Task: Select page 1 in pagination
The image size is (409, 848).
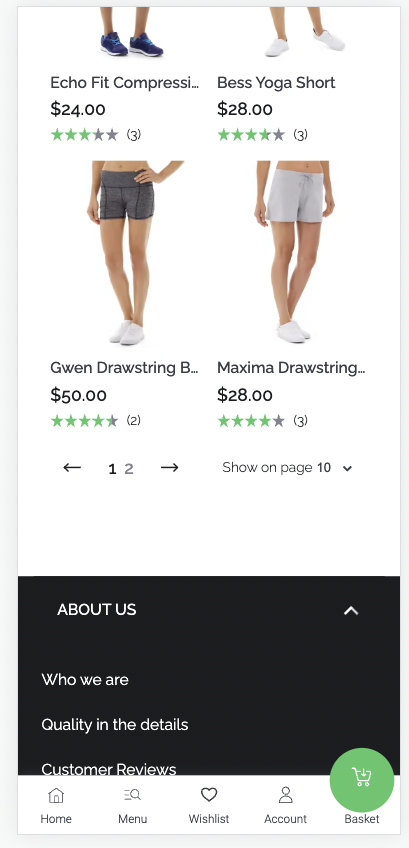Action: [x=112, y=469]
